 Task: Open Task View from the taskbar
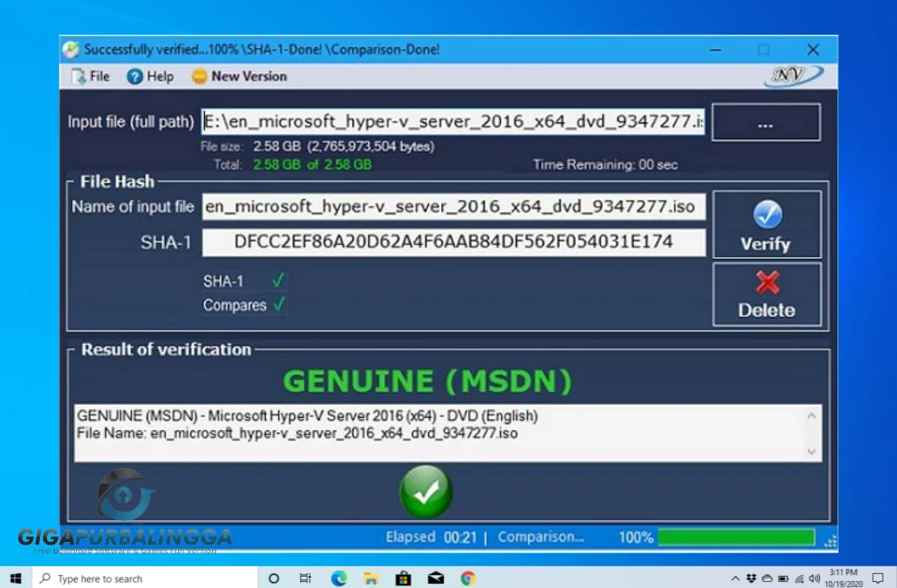[x=306, y=578]
